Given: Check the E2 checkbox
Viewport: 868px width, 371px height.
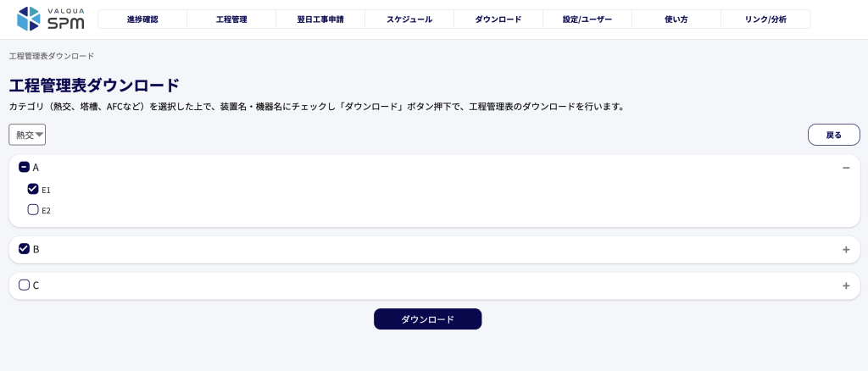Looking at the screenshot, I should pyautogui.click(x=33, y=209).
